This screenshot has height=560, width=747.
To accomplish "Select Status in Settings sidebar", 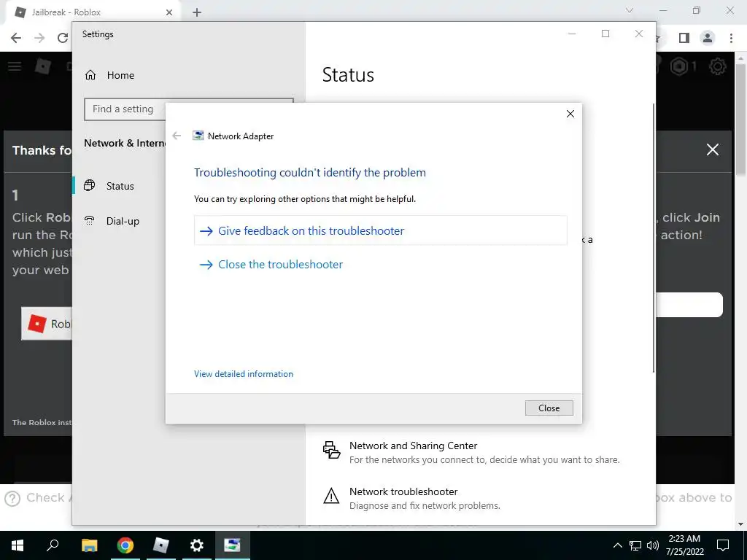I will point(120,186).
